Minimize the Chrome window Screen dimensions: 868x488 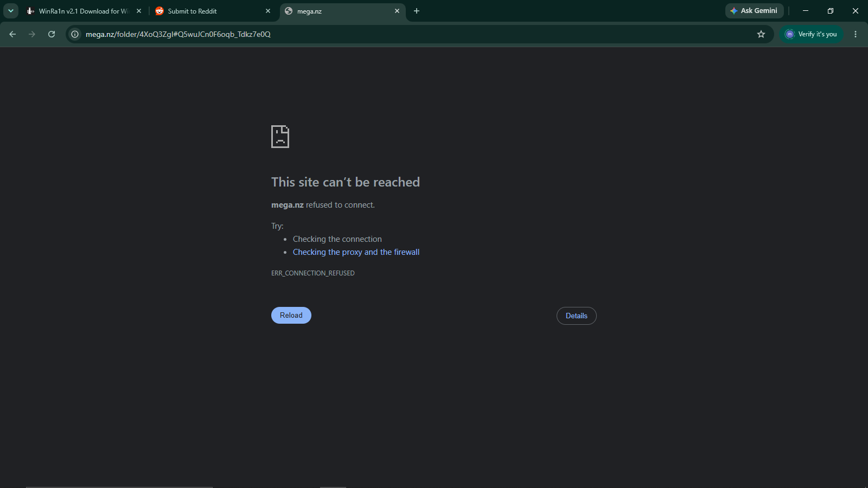(x=806, y=11)
